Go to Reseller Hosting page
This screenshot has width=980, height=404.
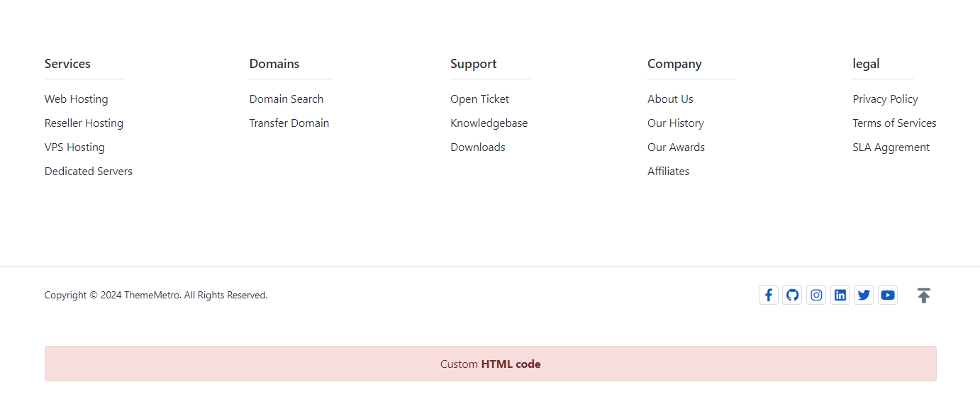(x=84, y=123)
